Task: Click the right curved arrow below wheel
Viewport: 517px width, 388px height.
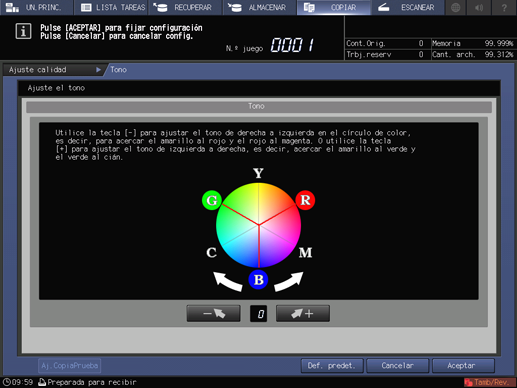Action: tap(289, 281)
